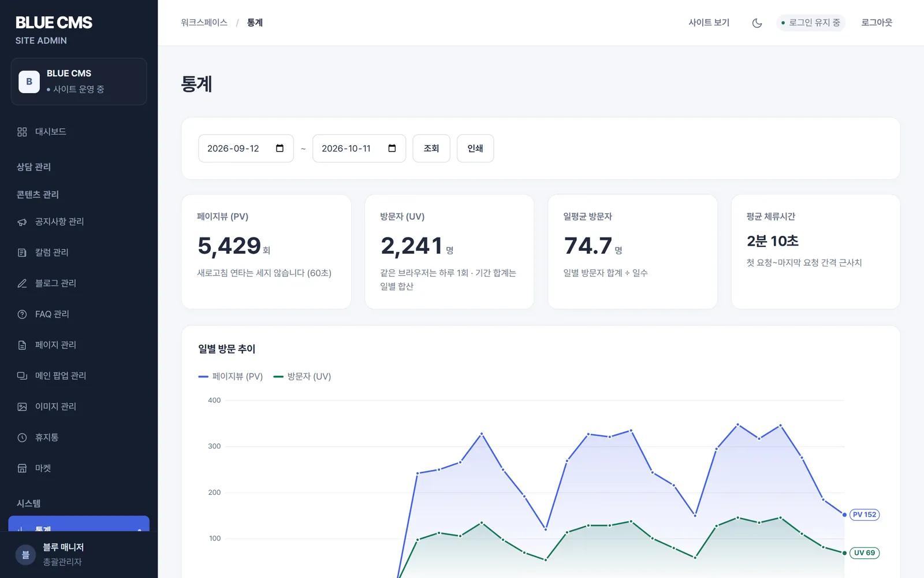Toggle 페이지뷰 (PV) legend series

pyautogui.click(x=230, y=376)
